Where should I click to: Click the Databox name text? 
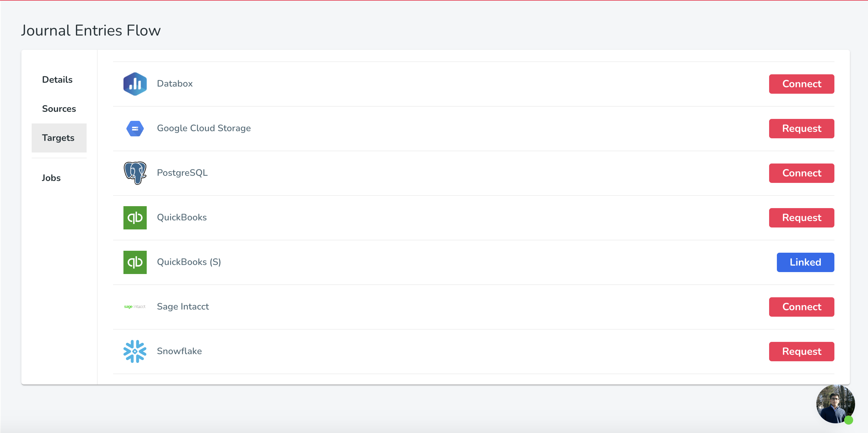[175, 84]
